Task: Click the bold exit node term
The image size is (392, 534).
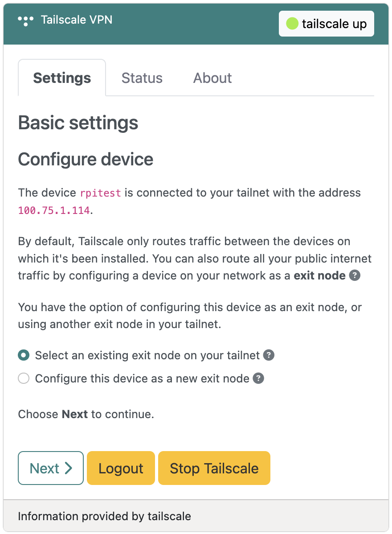Action: pyautogui.click(x=319, y=275)
